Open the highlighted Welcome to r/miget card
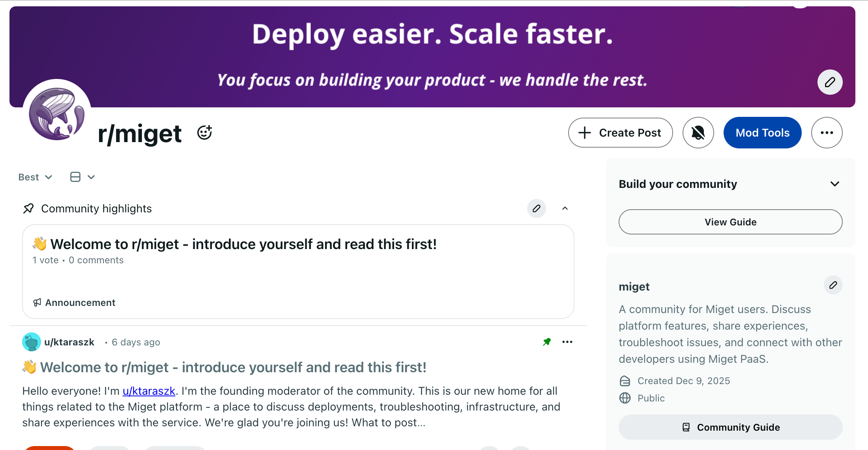This screenshot has height=450, width=868. coord(243,244)
